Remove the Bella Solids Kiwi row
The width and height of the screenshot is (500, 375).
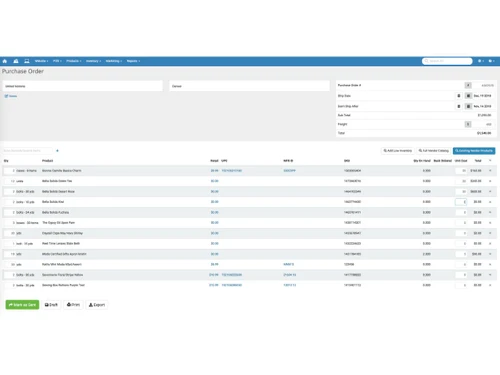490,202
